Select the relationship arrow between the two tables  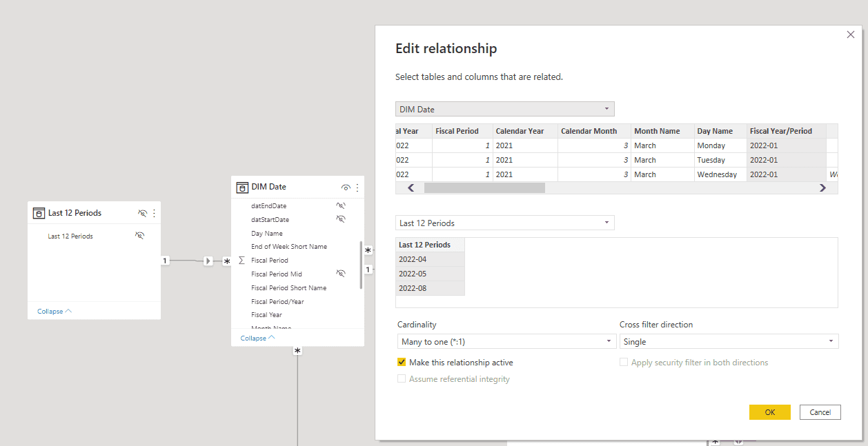(208, 261)
